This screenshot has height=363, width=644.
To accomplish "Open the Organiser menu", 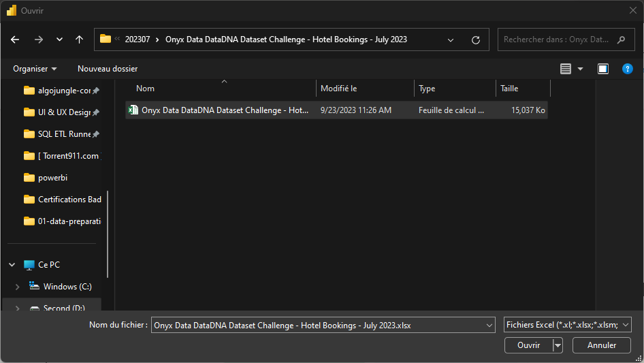I will pyautogui.click(x=35, y=69).
